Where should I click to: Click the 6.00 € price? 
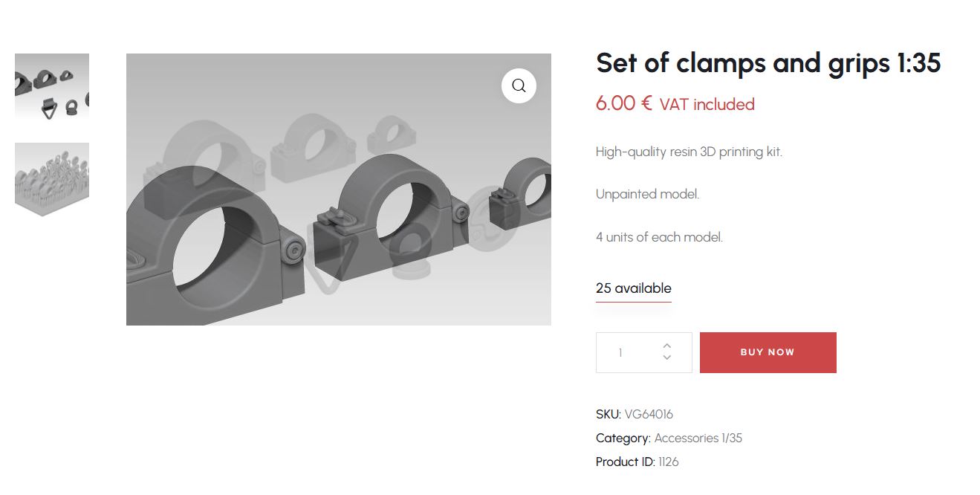pos(624,103)
